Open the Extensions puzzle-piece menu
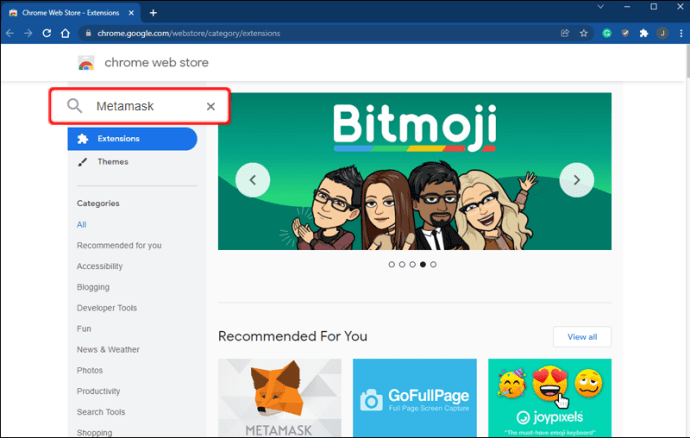The width and height of the screenshot is (690, 438). point(644,33)
